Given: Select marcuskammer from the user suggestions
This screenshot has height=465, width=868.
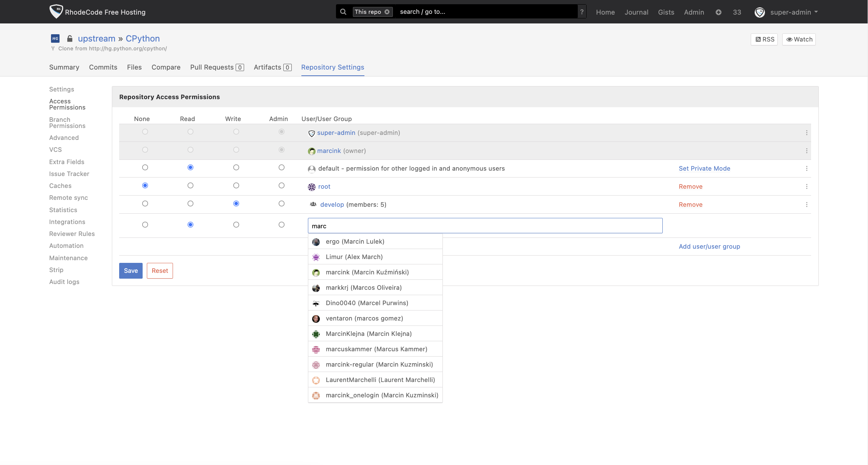Looking at the screenshot, I should coord(376,349).
